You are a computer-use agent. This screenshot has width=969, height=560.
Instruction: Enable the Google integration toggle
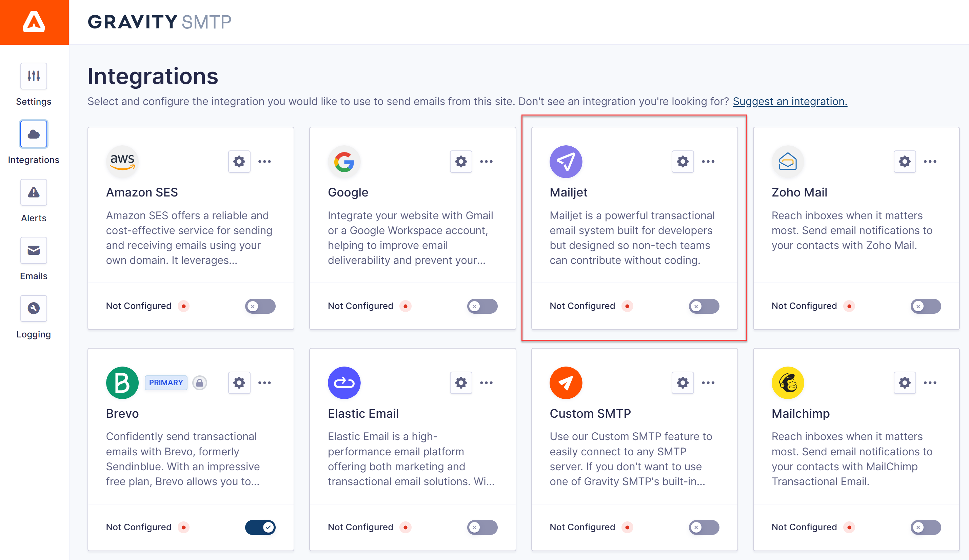(482, 306)
